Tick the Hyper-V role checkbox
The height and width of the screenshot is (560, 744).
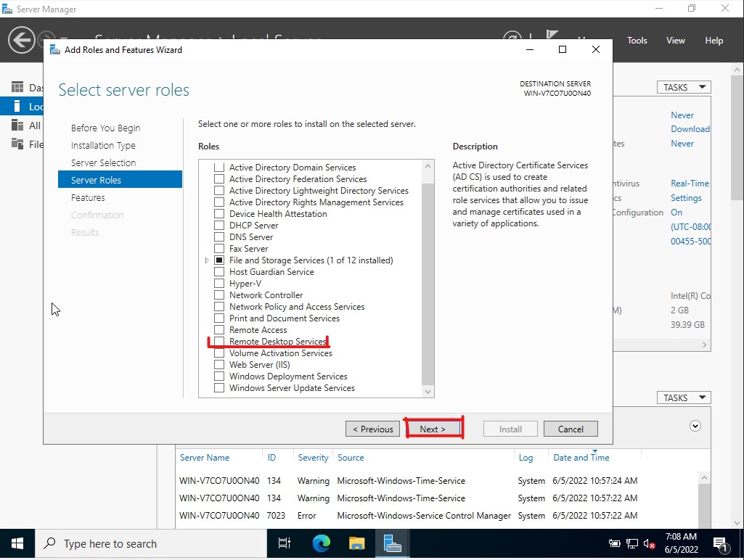point(219,284)
